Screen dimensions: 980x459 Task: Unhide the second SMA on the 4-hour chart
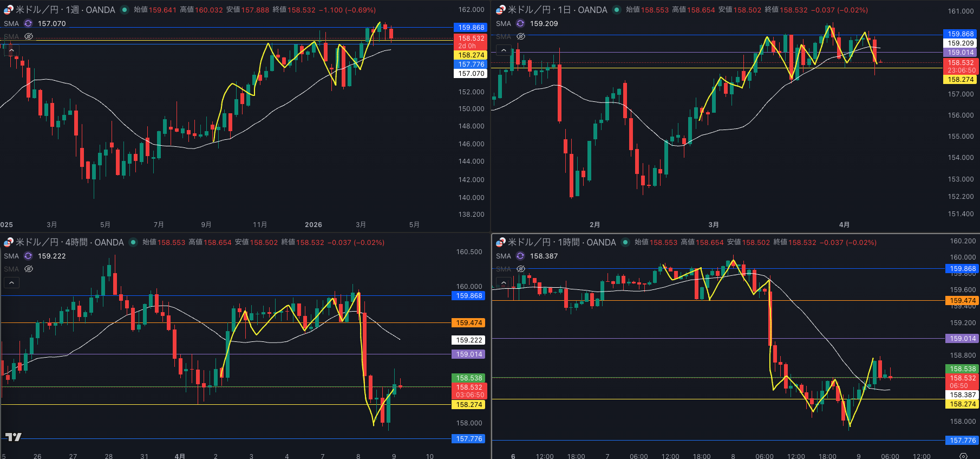pos(29,269)
